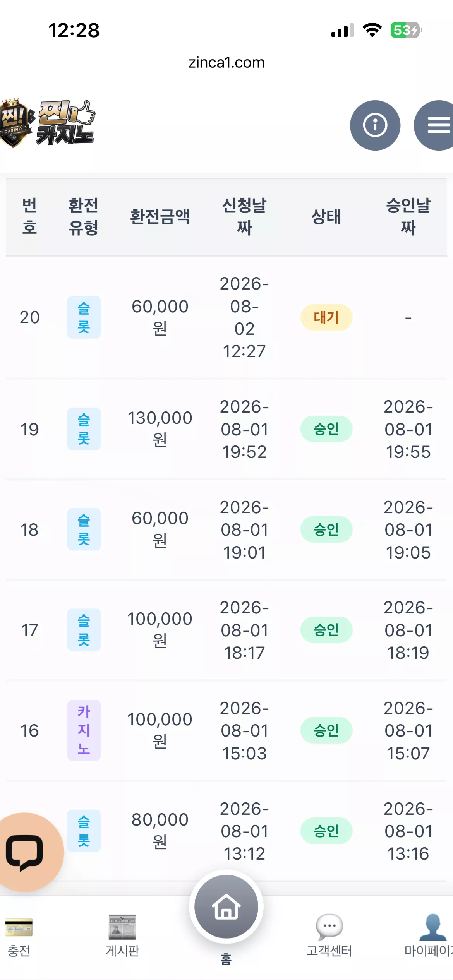The image size is (453, 980).
Task: Tap 카지노 type tag on row 16
Action: [84, 730]
